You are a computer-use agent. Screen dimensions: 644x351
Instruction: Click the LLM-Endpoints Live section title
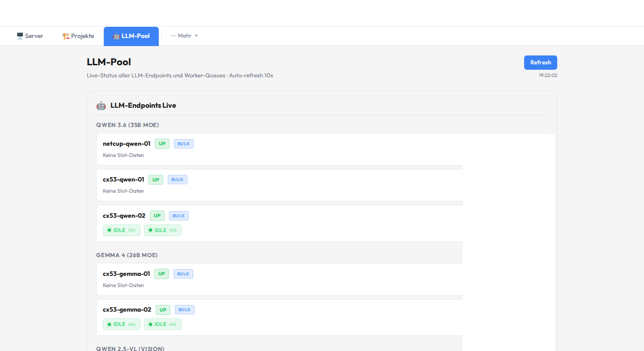[x=143, y=106]
